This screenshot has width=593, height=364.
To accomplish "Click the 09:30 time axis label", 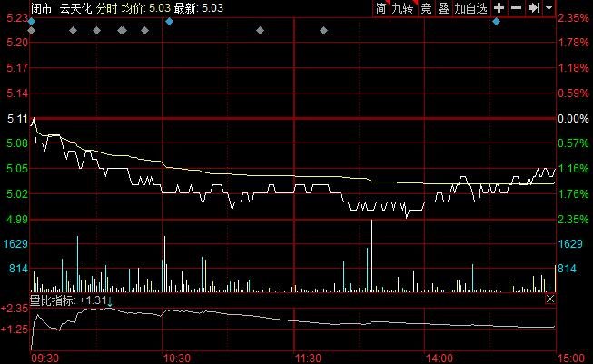I will coord(45,358).
